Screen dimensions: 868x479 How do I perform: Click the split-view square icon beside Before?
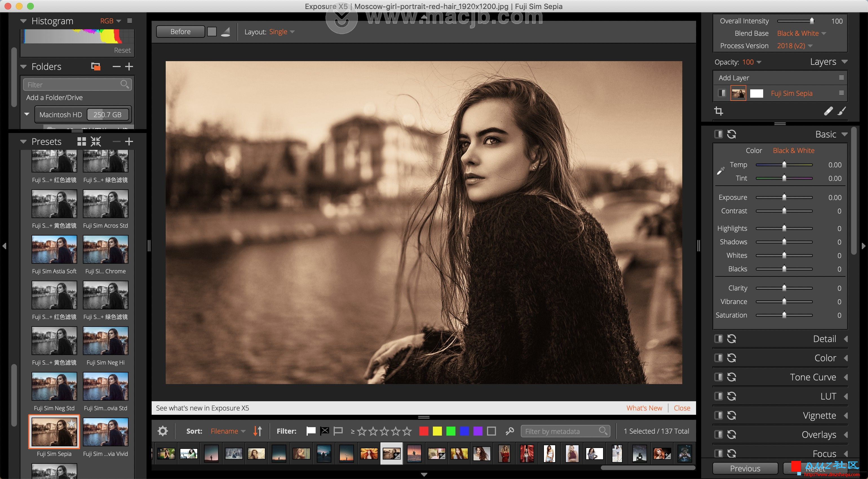click(212, 32)
